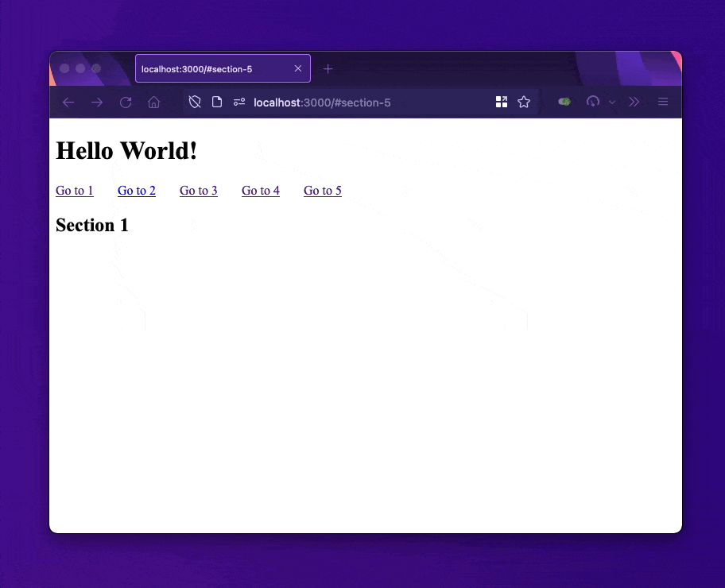This screenshot has height=588, width=725.
Task: Open the home page icon
Action: 154,103
